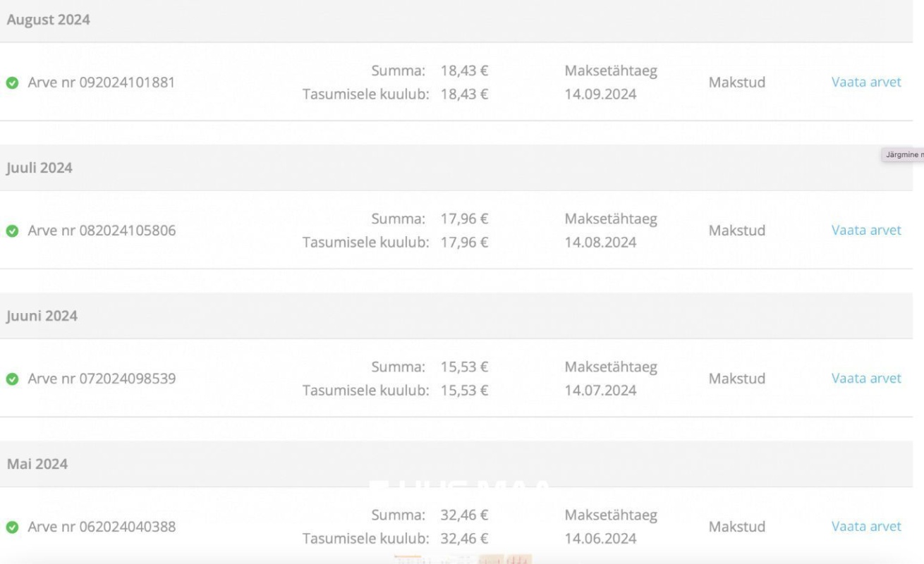Click green check icon for invoice 062024040388

(x=12, y=527)
